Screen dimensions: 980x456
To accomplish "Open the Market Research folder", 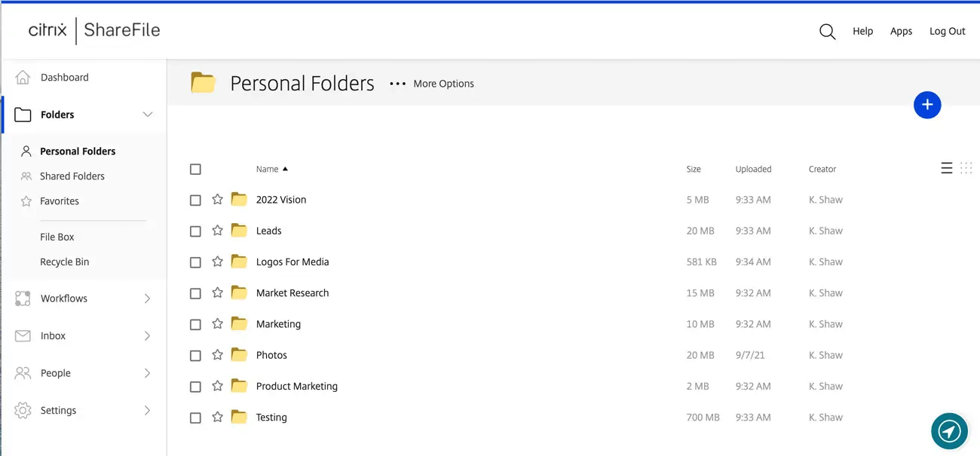I will pyautogui.click(x=292, y=293).
